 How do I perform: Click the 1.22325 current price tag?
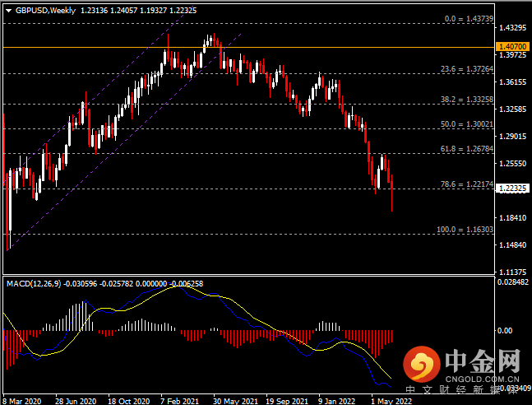click(x=512, y=189)
